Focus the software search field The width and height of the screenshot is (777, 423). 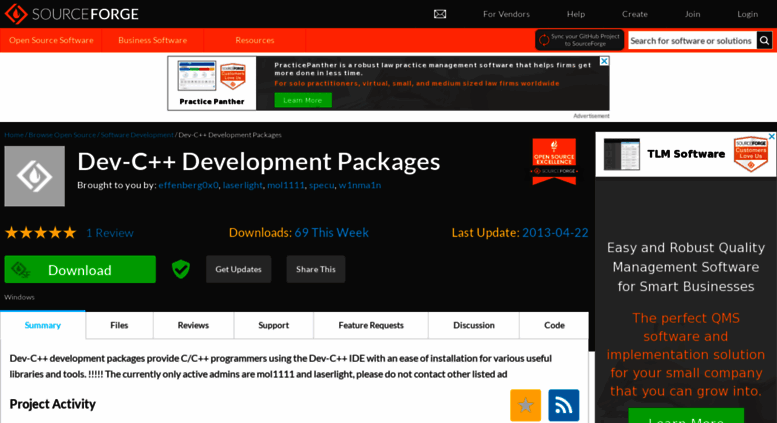click(692, 41)
